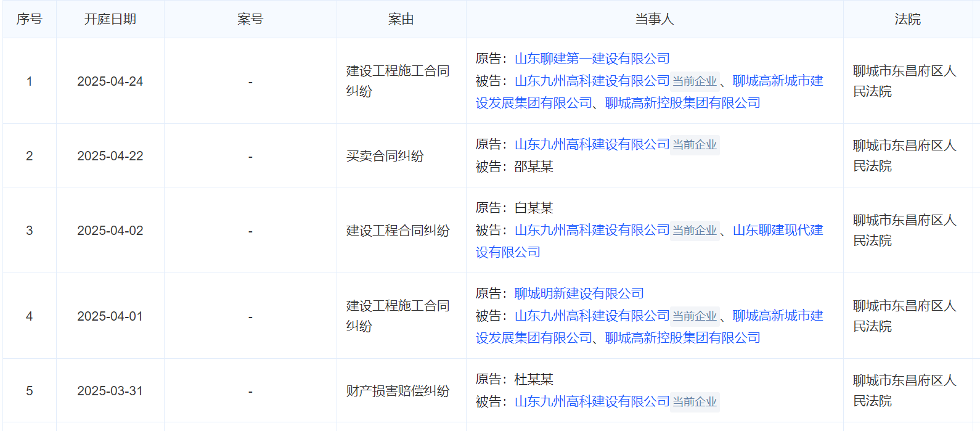
Task: Open defendant 山东九州高科建设有限公司 in the 2025-04-24 row
Action: click(592, 81)
